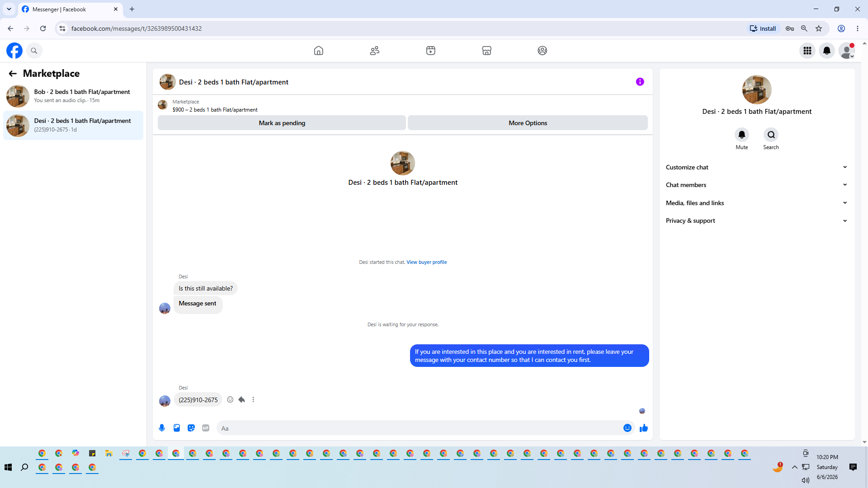The image size is (868, 488).
Task: View site information icon in address bar
Action: click(62, 28)
